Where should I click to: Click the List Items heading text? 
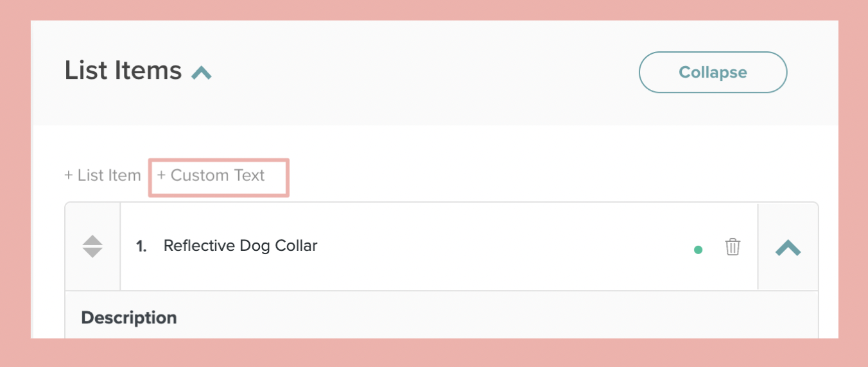(x=123, y=70)
